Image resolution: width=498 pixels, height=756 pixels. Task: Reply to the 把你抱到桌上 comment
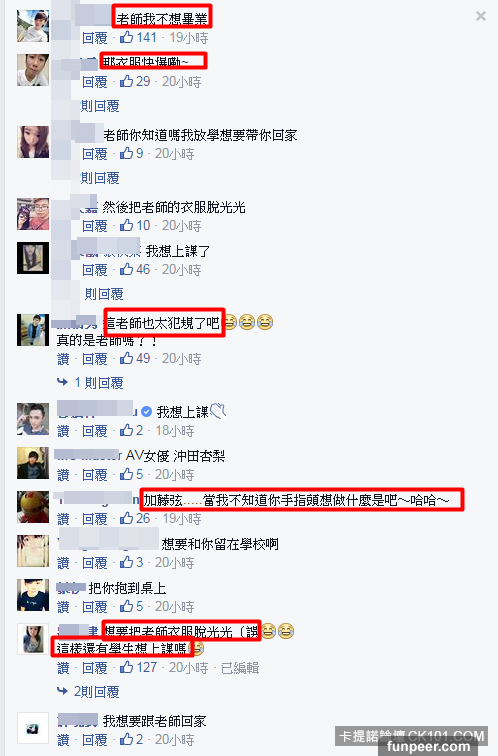pyautogui.click(x=94, y=607)
